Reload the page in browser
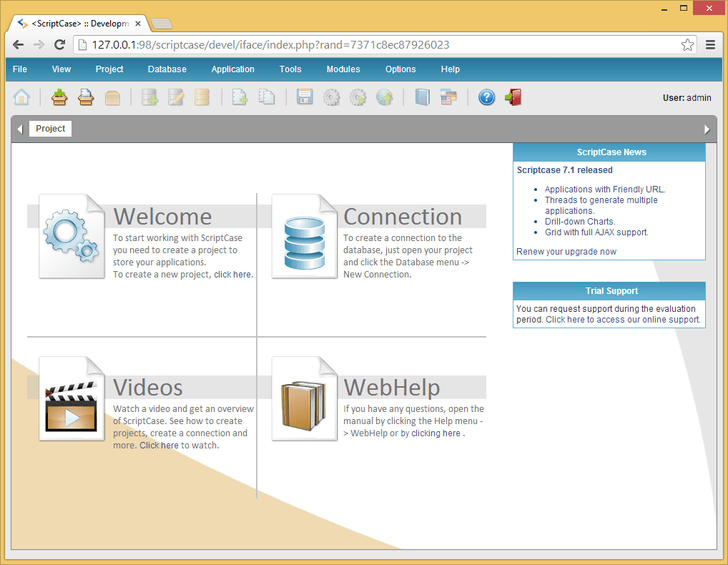 tap(59, 44)
